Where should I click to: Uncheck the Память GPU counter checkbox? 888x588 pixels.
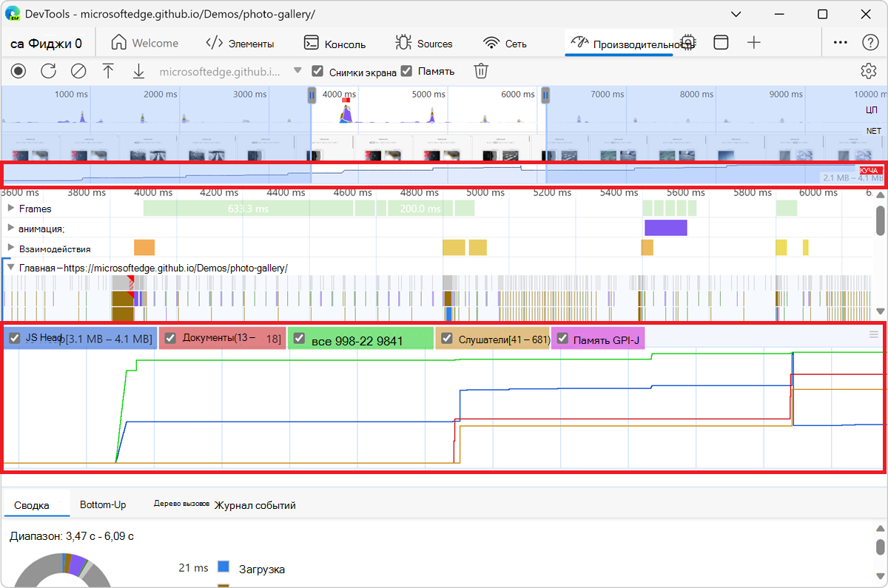tap(562, 338)
